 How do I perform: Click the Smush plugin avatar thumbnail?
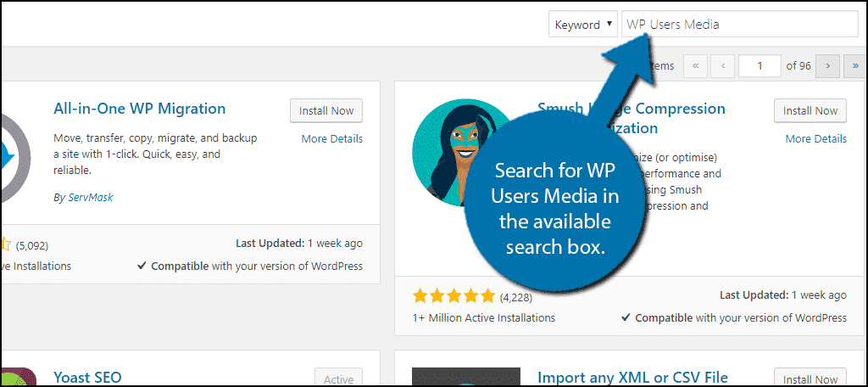point(465,153)
